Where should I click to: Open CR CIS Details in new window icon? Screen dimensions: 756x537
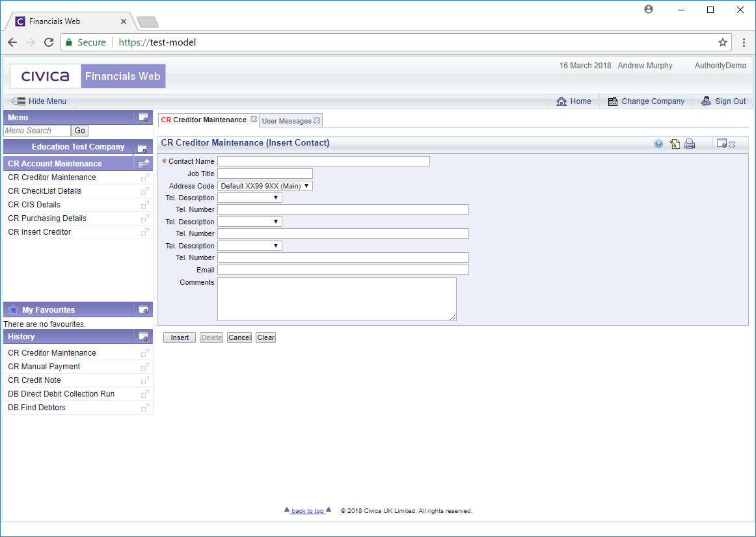(x=144, y=205)
